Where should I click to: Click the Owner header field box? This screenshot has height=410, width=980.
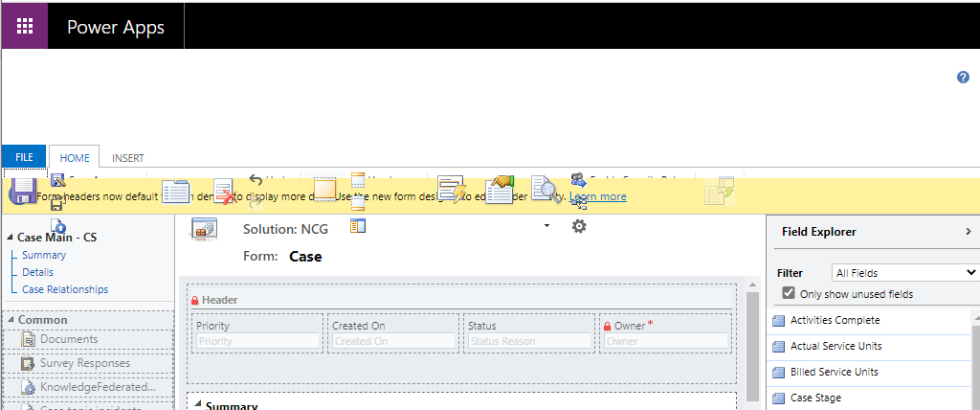665,341
